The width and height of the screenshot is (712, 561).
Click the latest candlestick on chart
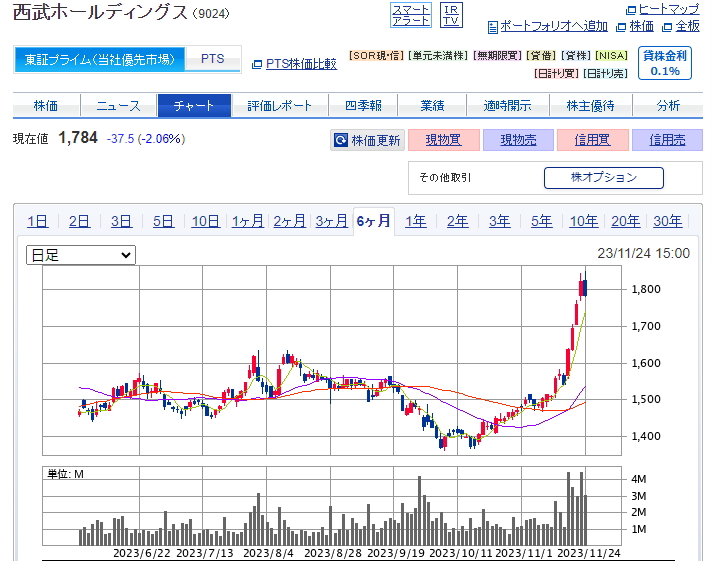coord(585,288)
